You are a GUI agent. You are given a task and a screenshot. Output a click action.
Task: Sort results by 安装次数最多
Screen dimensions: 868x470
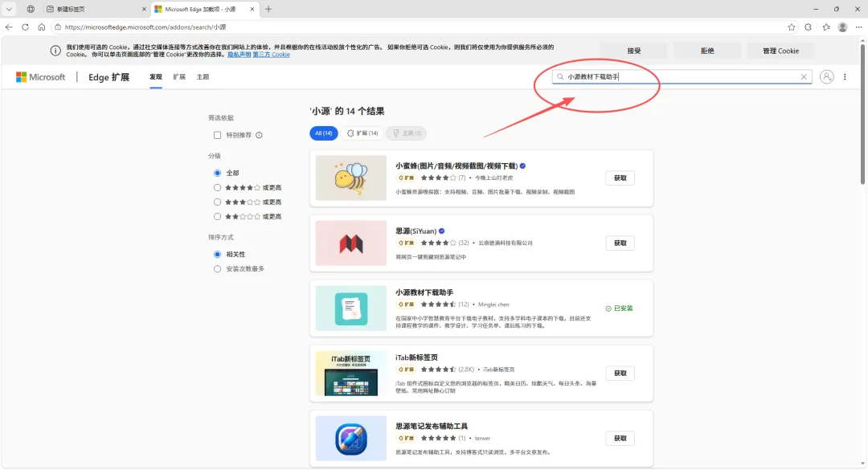(x=217, y=269)
